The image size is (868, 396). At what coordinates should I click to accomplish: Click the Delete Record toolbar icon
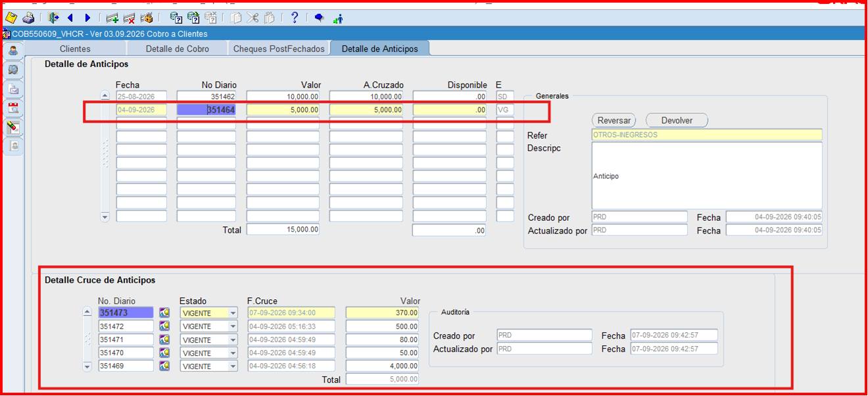130,18
